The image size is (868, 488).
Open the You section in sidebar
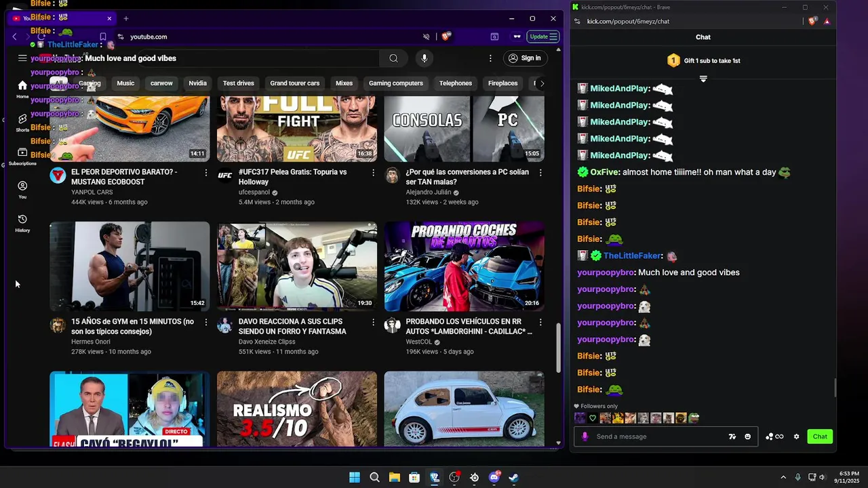tap(22, 190)
